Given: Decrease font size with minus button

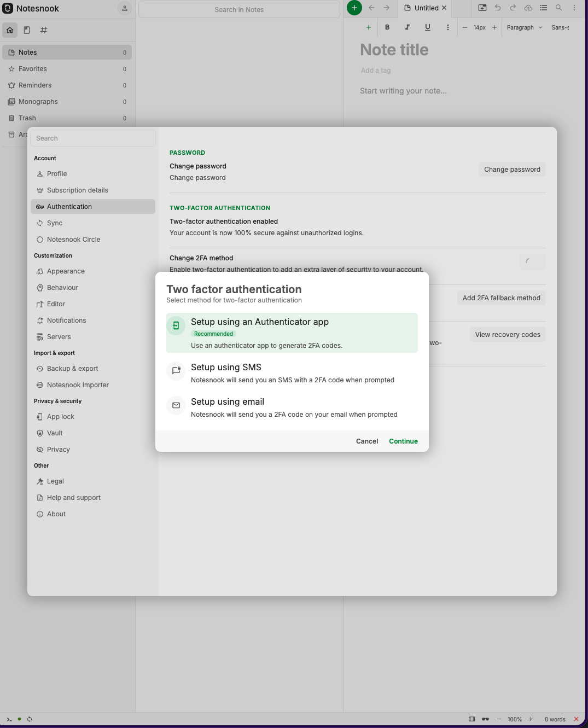Looking at the screenshot, I should (x=465, y=27).
